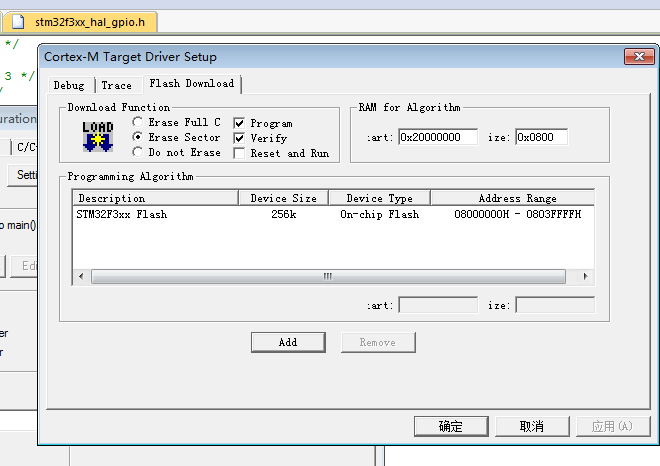Screen dimensions: 660x466
Task: Click the On-chip Flash device type cell
Action: [x=380, y=215]
